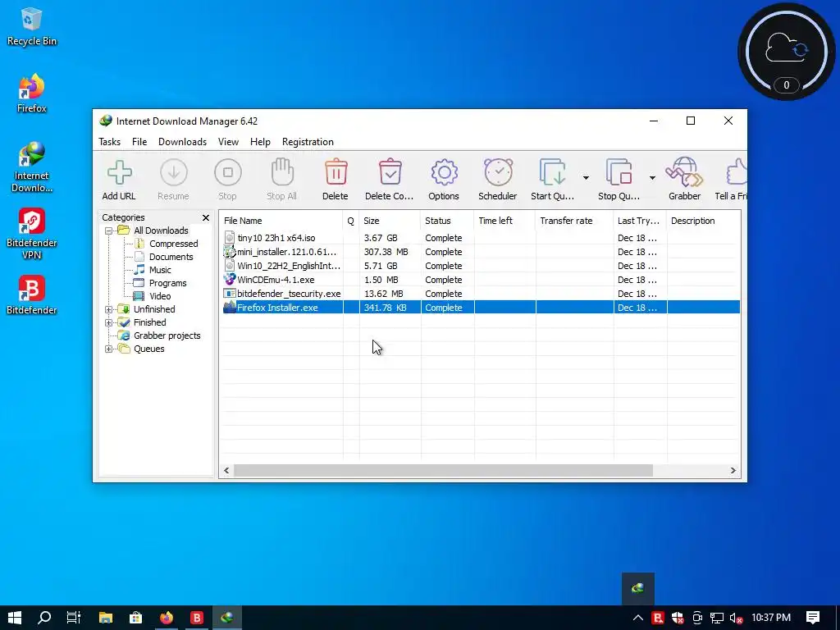Click the cloud sync widget on desktop

pyautogui.click(x=787, y=52)
